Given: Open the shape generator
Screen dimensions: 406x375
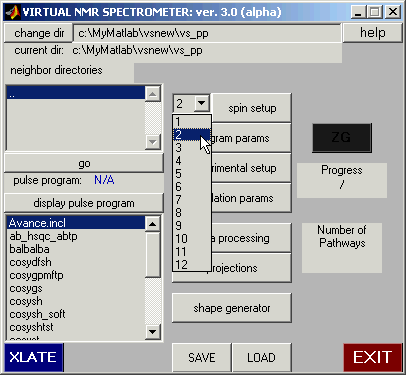Looking at the screenshot, I should pos(232,308).
